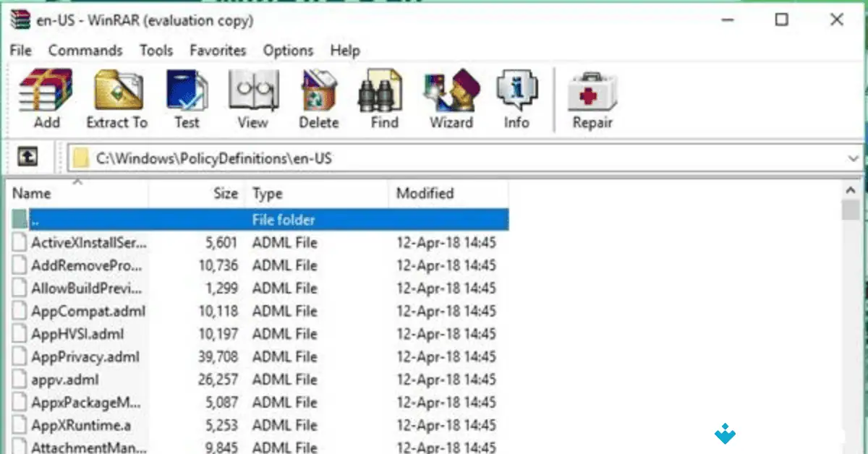Open the address bar path dropdown

coord(854,158)
